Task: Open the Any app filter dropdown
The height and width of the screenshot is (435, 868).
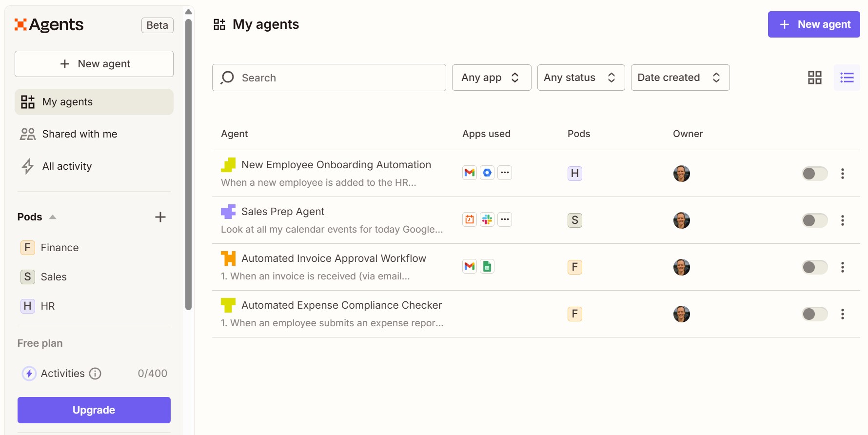Action: pyautogui.click(x=492, y=78)
